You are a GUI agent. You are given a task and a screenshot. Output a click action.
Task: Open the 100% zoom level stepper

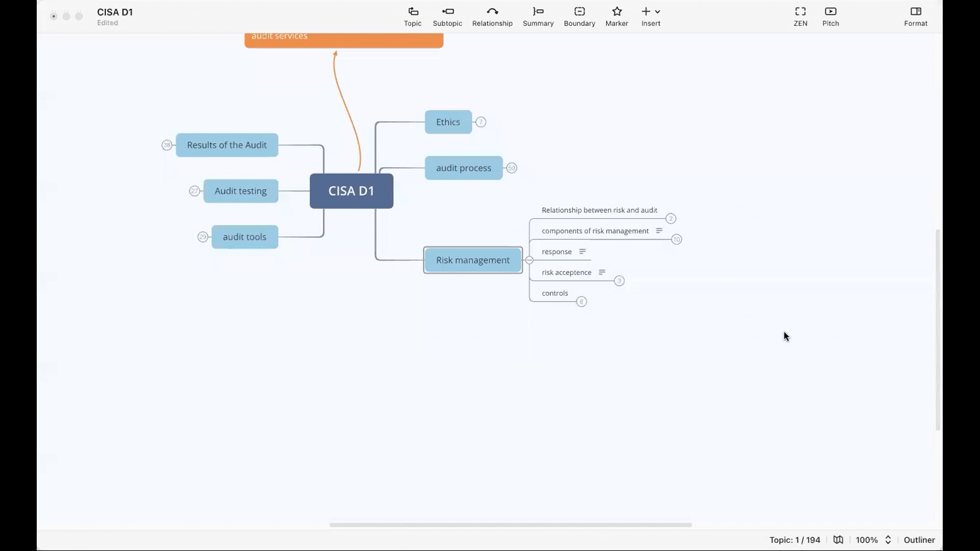(x=888, y=540)
